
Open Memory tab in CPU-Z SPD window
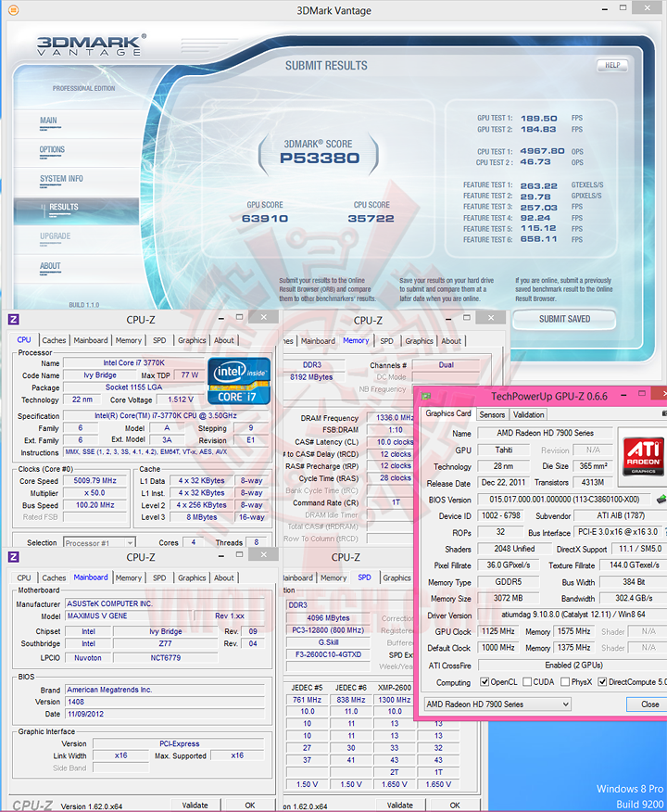pos(333,577)
